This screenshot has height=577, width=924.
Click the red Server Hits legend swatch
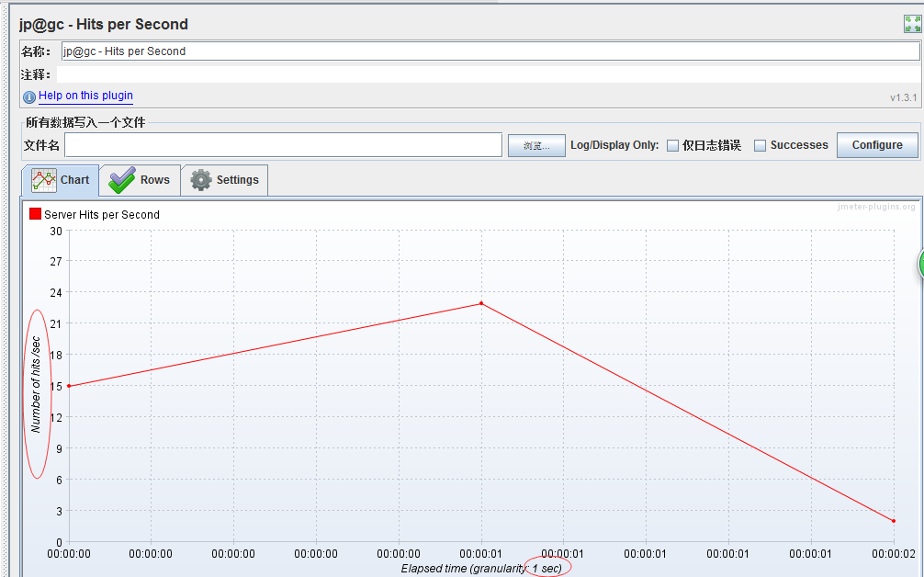35,214
